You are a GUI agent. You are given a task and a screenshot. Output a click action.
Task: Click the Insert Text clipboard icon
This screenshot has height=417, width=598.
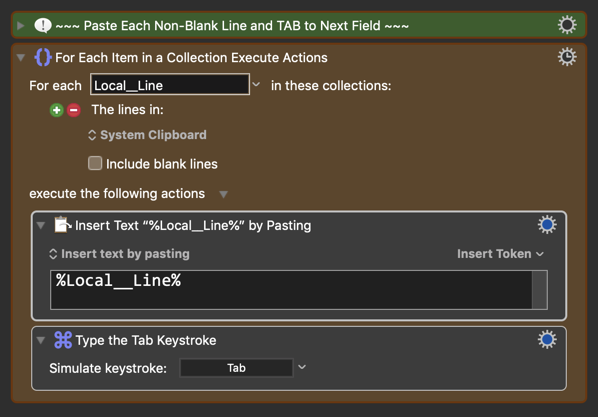tap(63, 225)
